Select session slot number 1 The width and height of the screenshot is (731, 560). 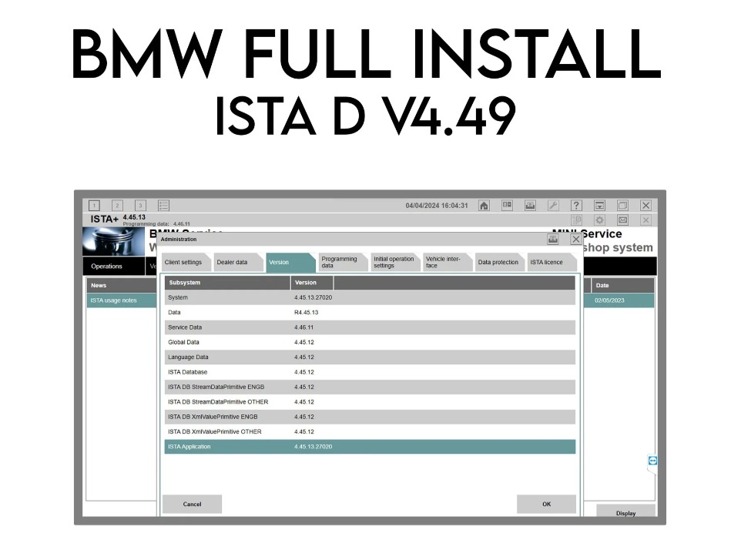[94, 206]
